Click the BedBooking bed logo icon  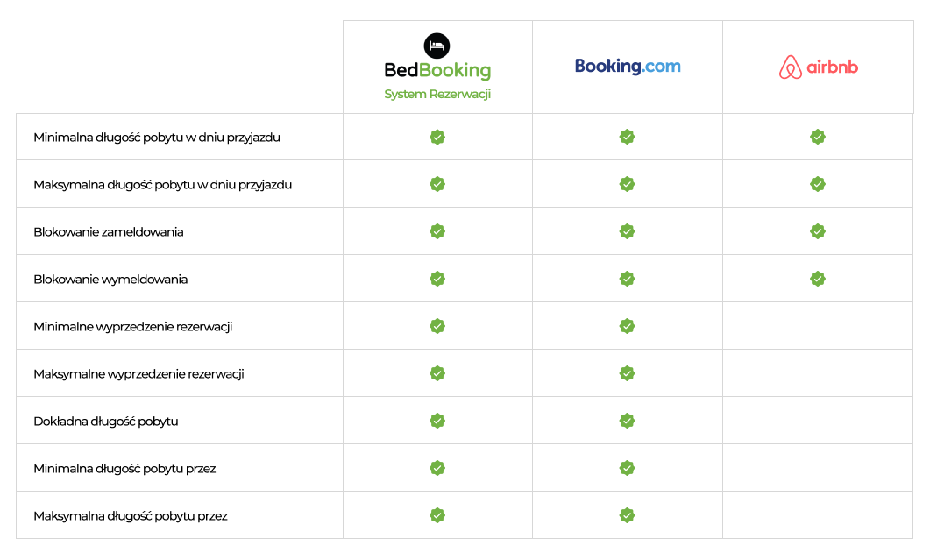pyautogui.click(x=437, y=46)
